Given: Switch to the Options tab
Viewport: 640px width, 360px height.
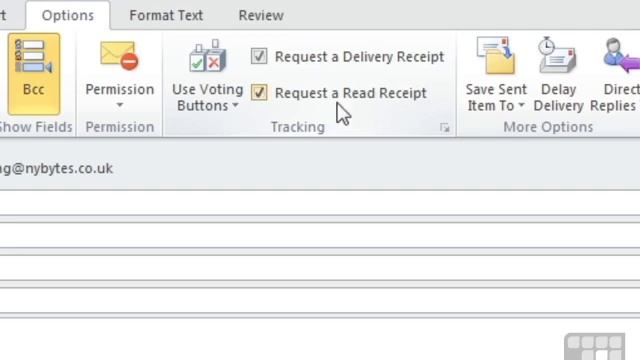Looking at the screenshot, I should tap(68, 16).
